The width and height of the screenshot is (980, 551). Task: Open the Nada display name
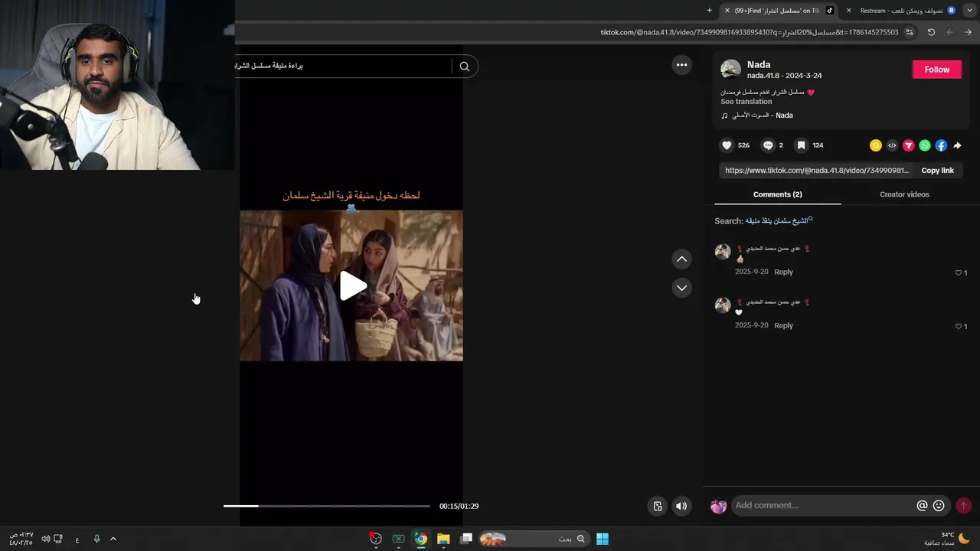759,65
